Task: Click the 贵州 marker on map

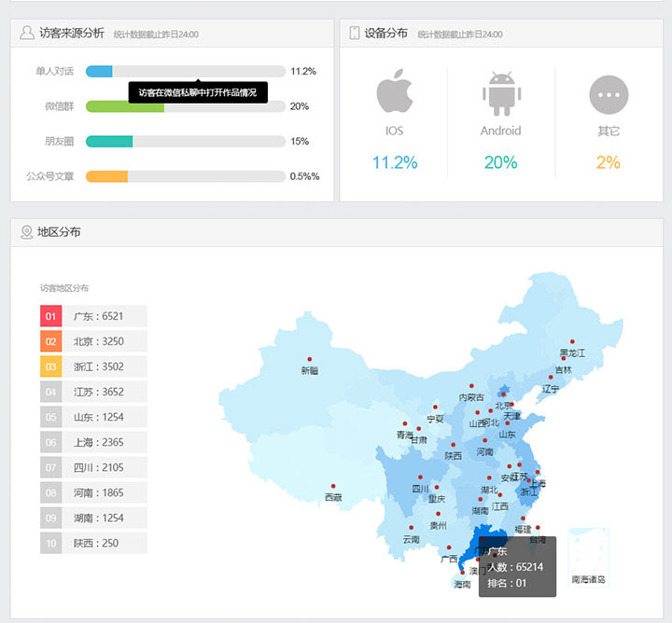Action: (438, 514)
